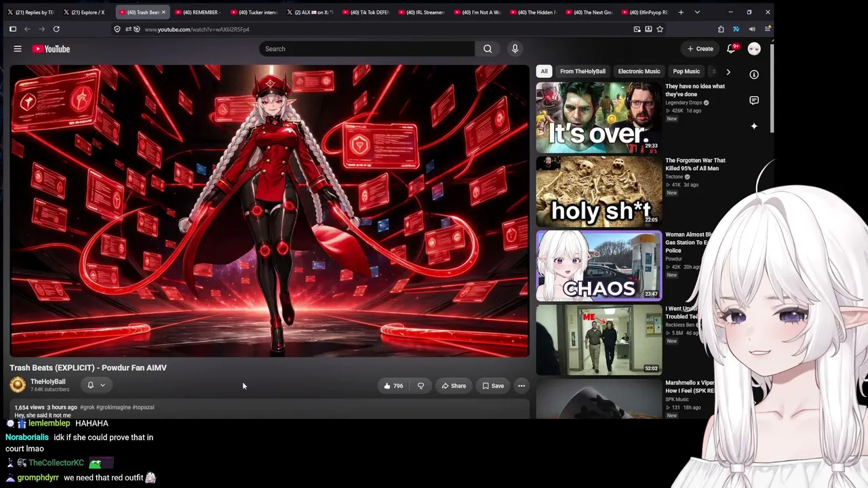Open YouTube notifications bell
This screenshot has width=868, height=488.
(732, 49)
